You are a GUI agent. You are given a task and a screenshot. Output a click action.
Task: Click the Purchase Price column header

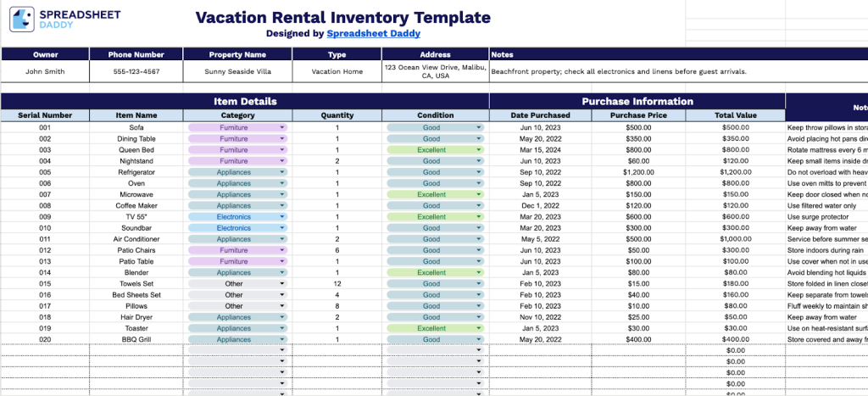click(638, 115)
